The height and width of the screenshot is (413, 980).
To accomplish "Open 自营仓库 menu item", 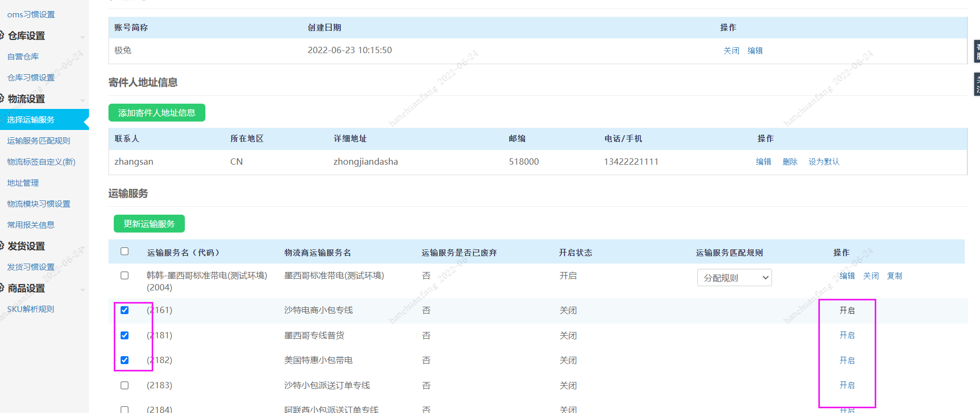I will click(x=23, y=57).
